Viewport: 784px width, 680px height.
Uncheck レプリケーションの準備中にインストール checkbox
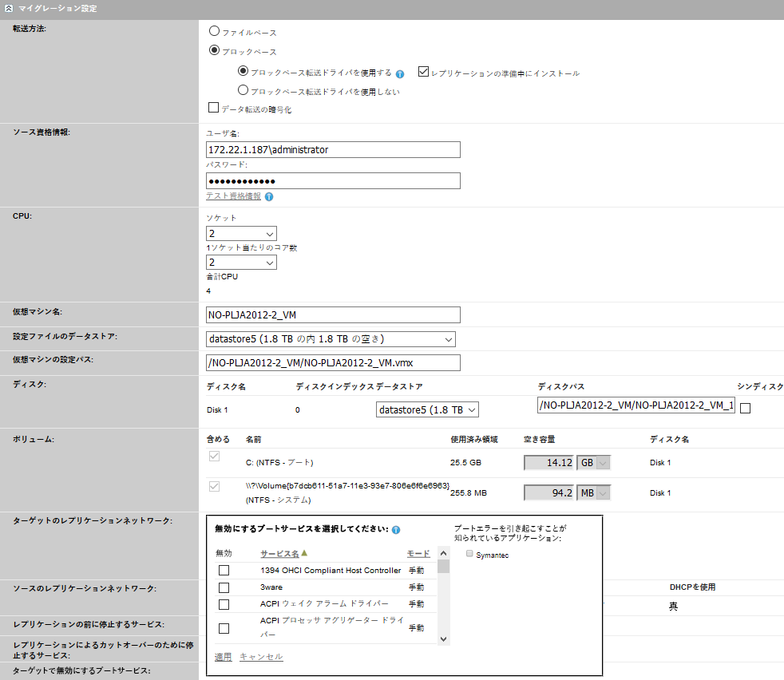424,72
